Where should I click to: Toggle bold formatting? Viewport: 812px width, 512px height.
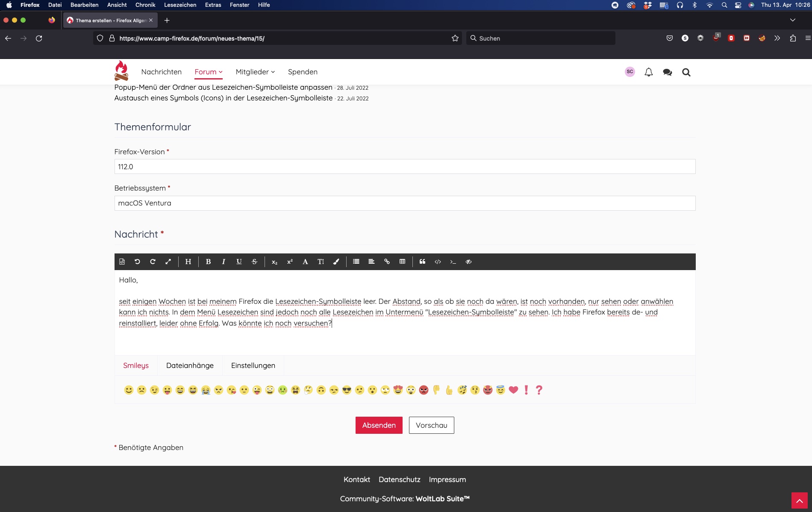point(208,262)
